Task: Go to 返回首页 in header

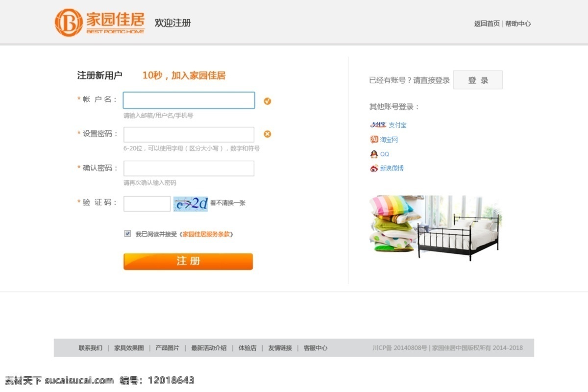Action: tap(487, 24)
